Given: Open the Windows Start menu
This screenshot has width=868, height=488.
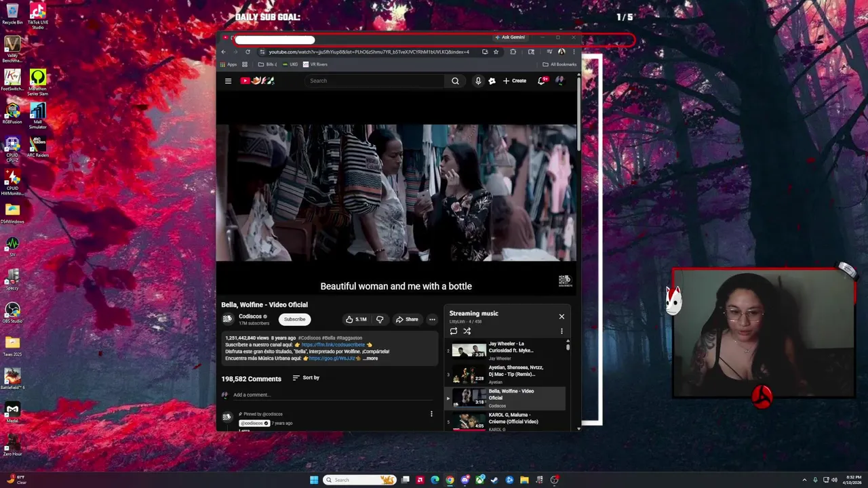Looking at the screenshot, I should click(314, 480).
